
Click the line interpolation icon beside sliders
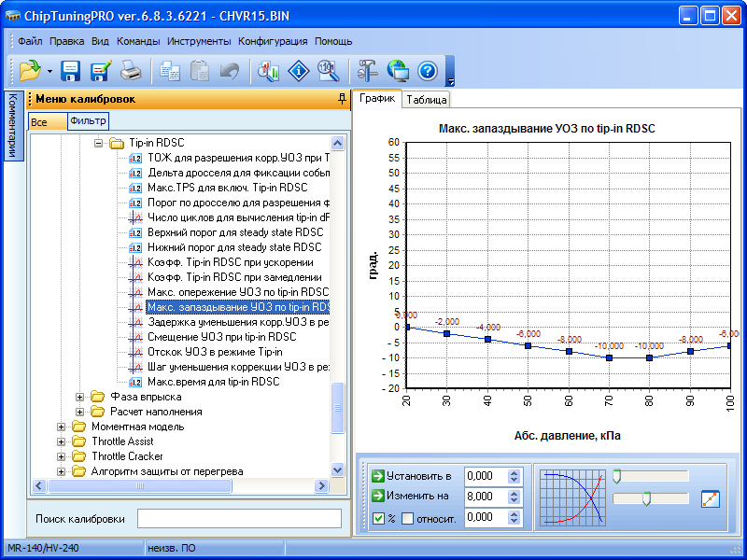point(711,498)
